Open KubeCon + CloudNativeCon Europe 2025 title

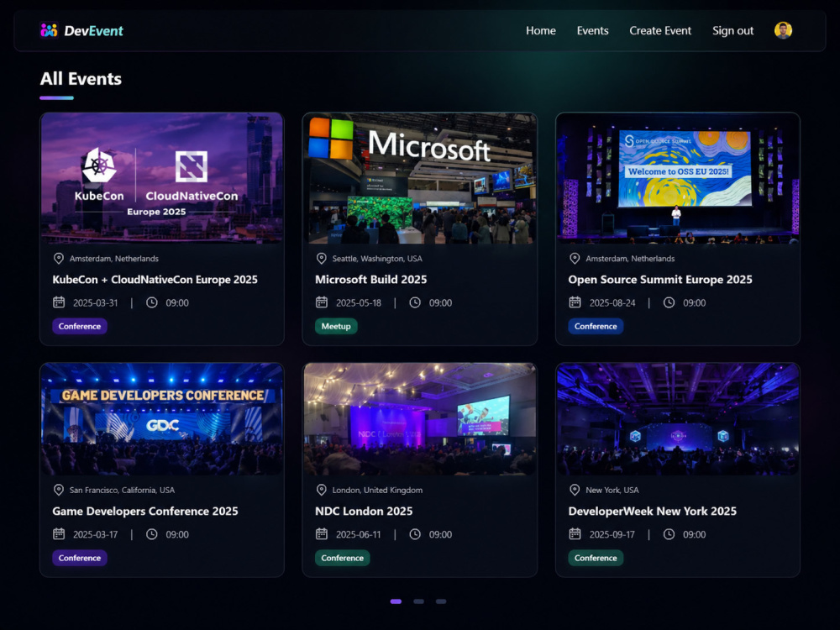[x=155, y=279]
